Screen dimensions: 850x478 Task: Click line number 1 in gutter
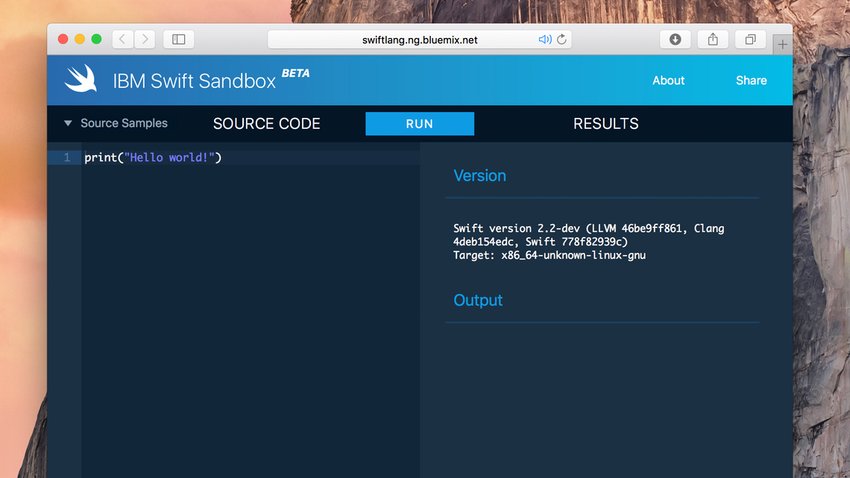pyautogui.click(x=67, y=158)
